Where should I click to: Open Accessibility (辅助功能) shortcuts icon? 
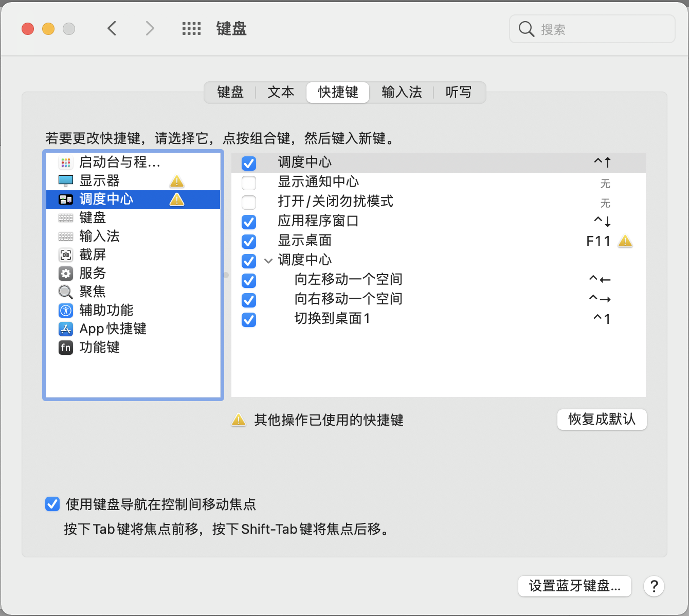66,311
